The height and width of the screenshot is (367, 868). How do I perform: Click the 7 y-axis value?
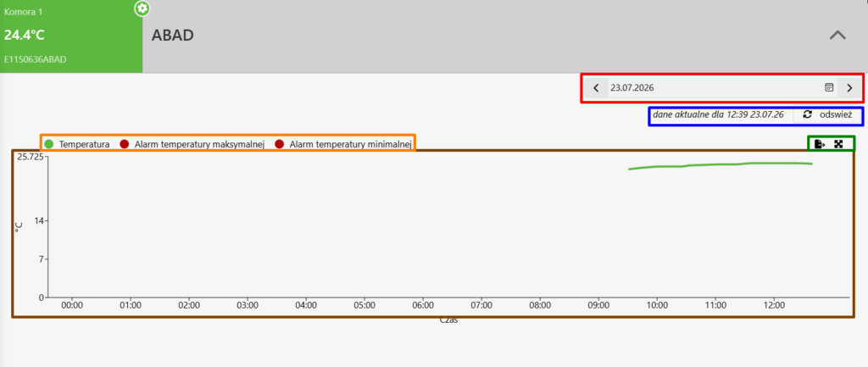coord(41,259)
